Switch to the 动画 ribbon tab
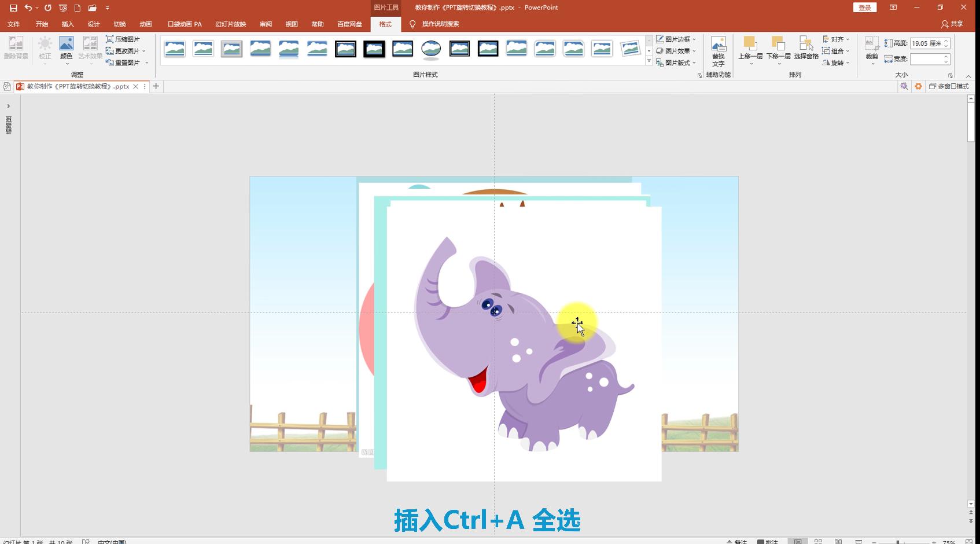The image size is (980, 544). (145, 24)
